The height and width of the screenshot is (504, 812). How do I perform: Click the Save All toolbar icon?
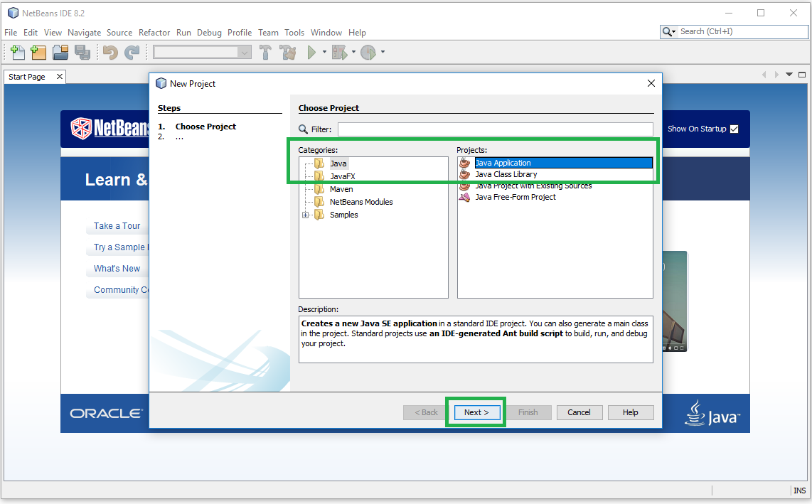[x=82, y=53]
